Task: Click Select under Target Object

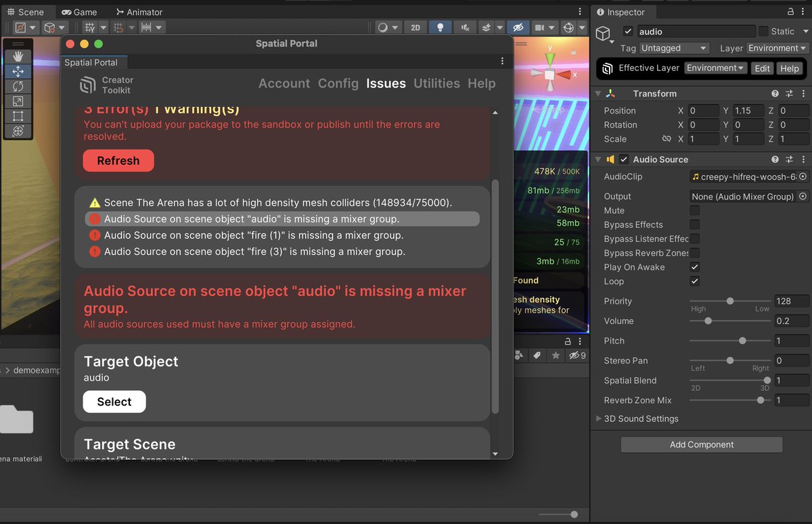Action: pyautogui.click(x=114, y=402)
